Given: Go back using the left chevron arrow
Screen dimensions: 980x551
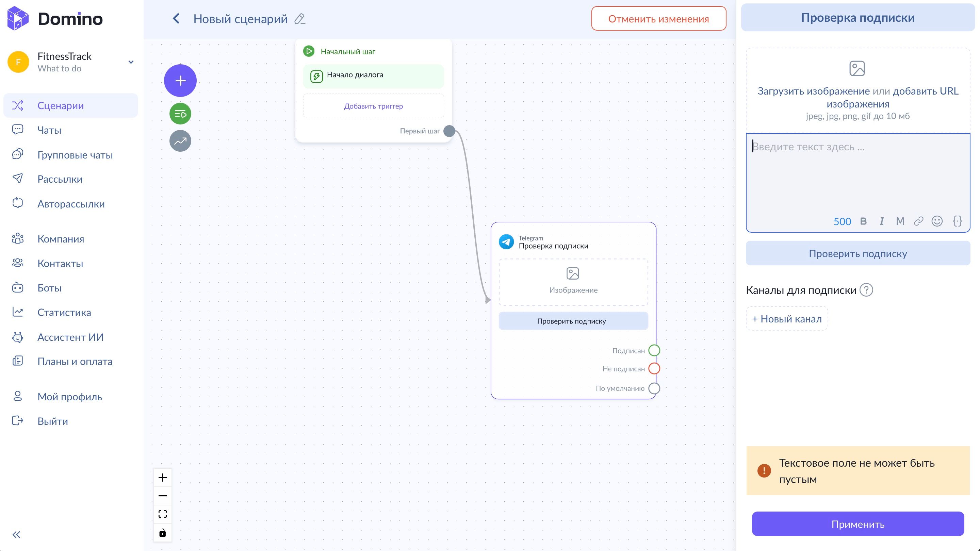Looking at the screenshot, I should tap(176, 19).
